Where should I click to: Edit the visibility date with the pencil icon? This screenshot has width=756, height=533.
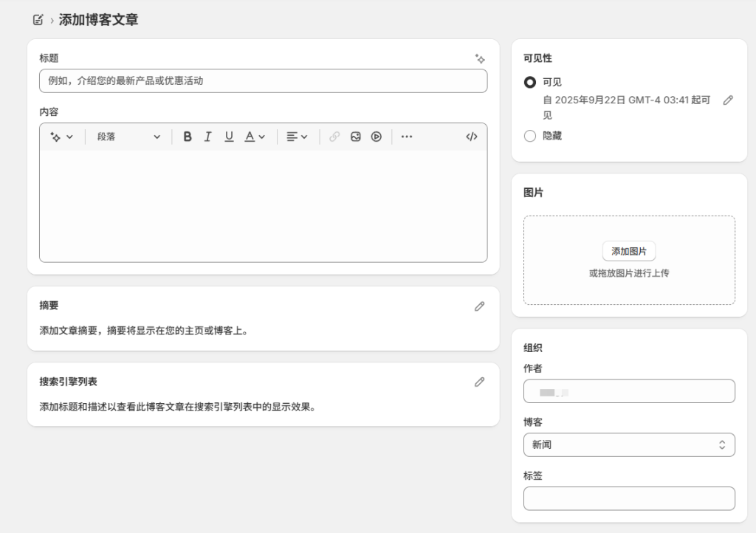click(x=729, y=100)
